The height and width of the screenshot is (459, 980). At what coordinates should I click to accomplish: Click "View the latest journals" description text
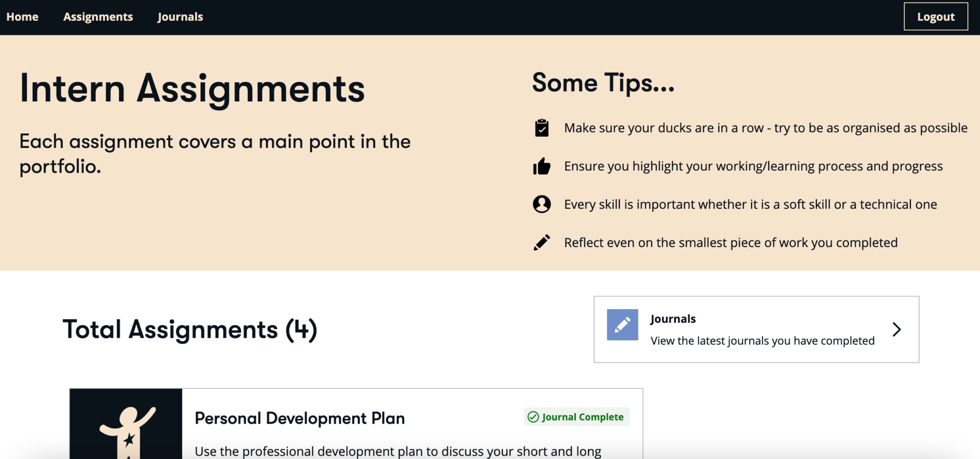tap(762, 341)
